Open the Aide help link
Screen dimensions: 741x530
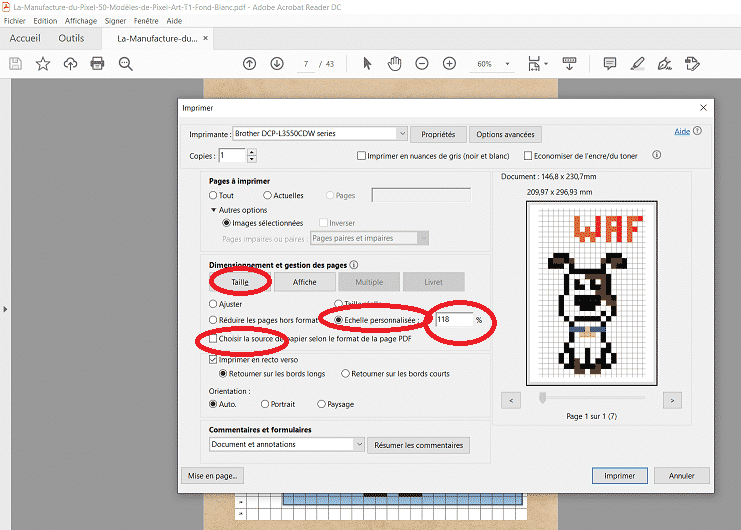click(x=682, y=131)
